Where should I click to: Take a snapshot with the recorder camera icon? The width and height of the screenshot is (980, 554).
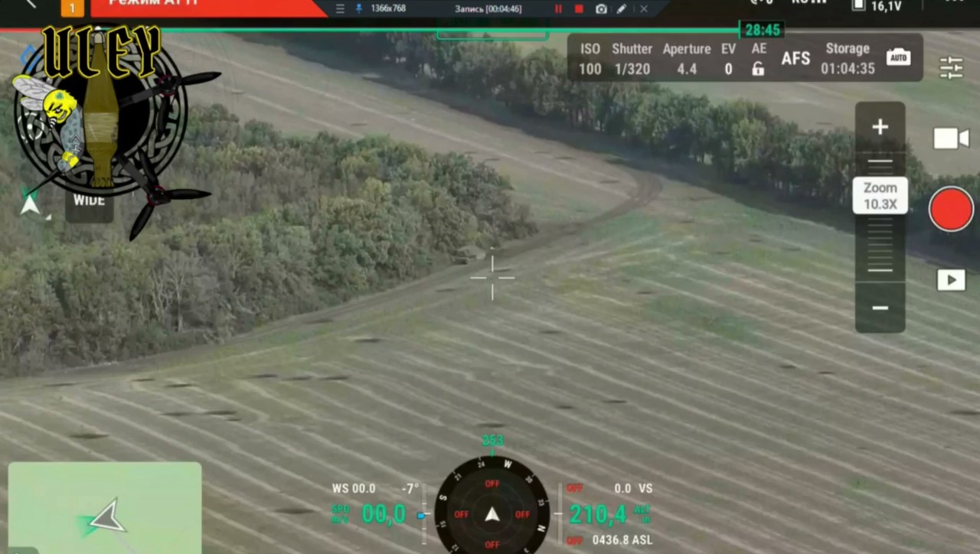coord(601,8)
